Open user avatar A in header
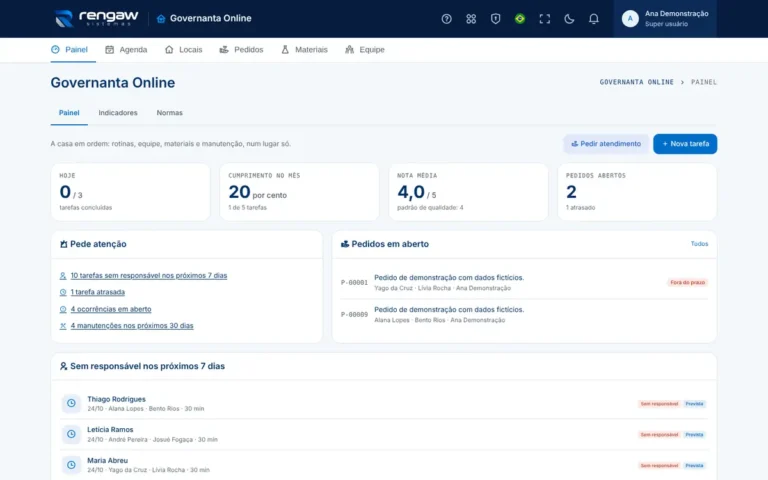The image size is (768, 480). 630,19
